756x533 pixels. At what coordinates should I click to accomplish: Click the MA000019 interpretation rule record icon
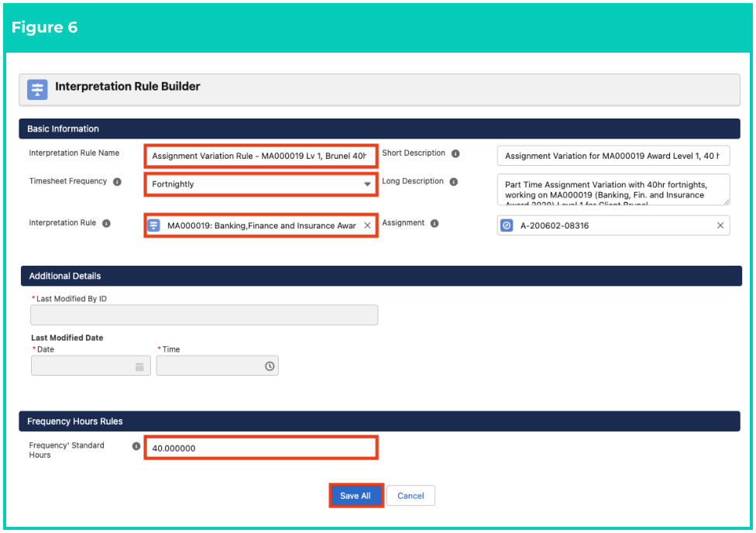(154, 225)
